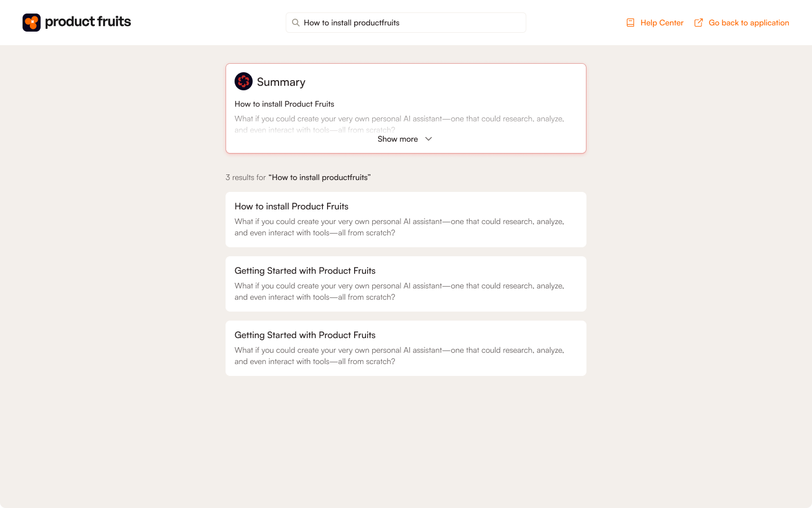Click the product fruits wordmark text
The width and height of the screenshot is (812, 508).
[x=88, y=22]
